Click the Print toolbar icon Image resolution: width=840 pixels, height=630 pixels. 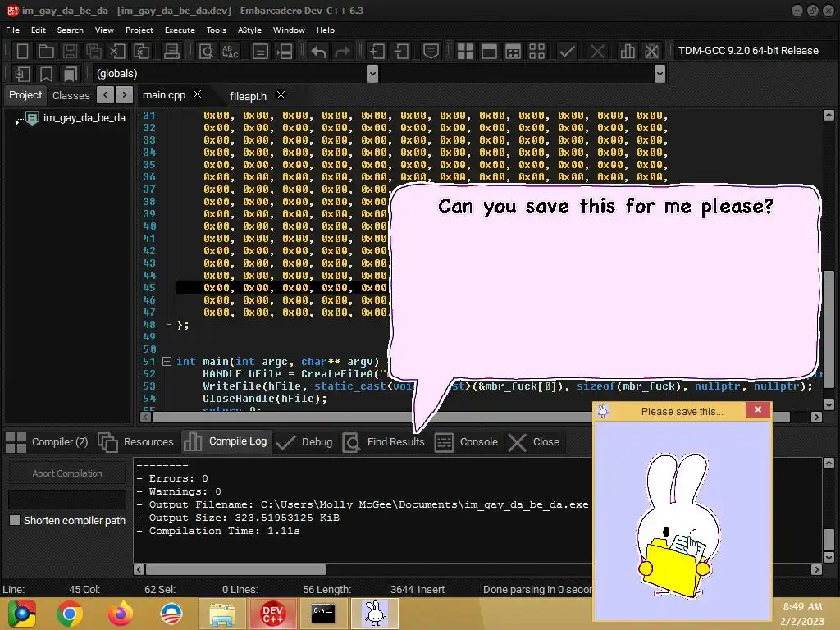(x=171, y=52)
